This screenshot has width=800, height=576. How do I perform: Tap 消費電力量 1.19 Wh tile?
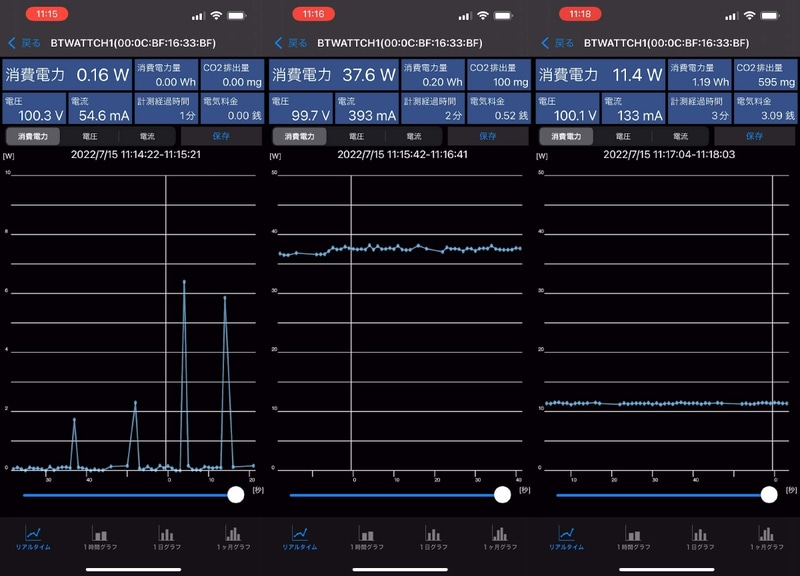(699, 74)
